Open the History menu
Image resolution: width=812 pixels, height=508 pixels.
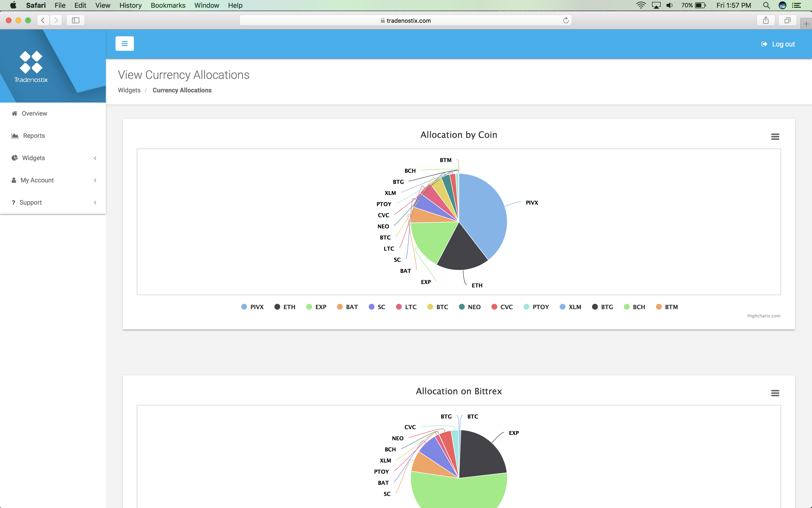pyautogui.click(x=130, y=5)
